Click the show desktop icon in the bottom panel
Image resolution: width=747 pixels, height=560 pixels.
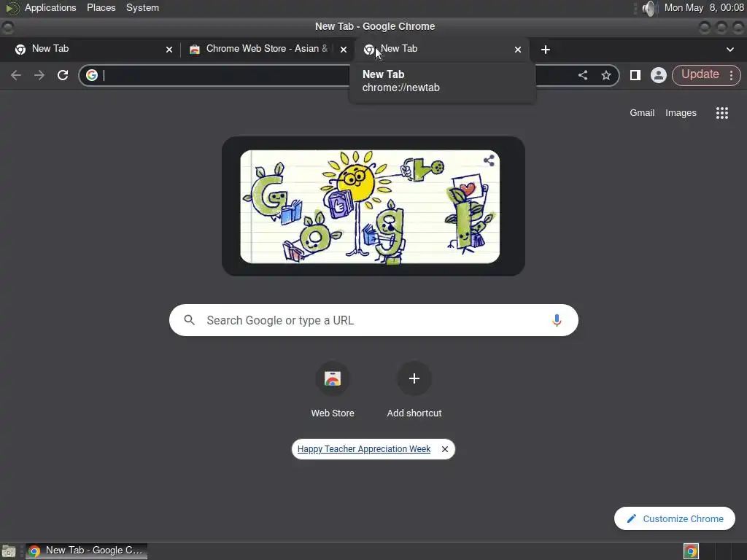pos(9,551)
